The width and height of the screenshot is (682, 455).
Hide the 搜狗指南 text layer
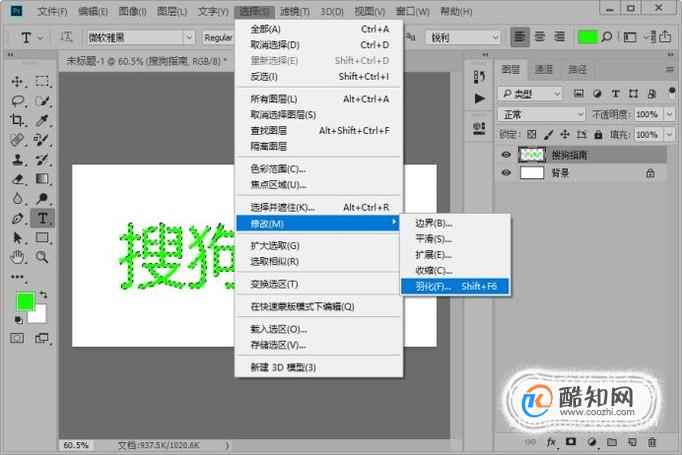coord(506,155)
